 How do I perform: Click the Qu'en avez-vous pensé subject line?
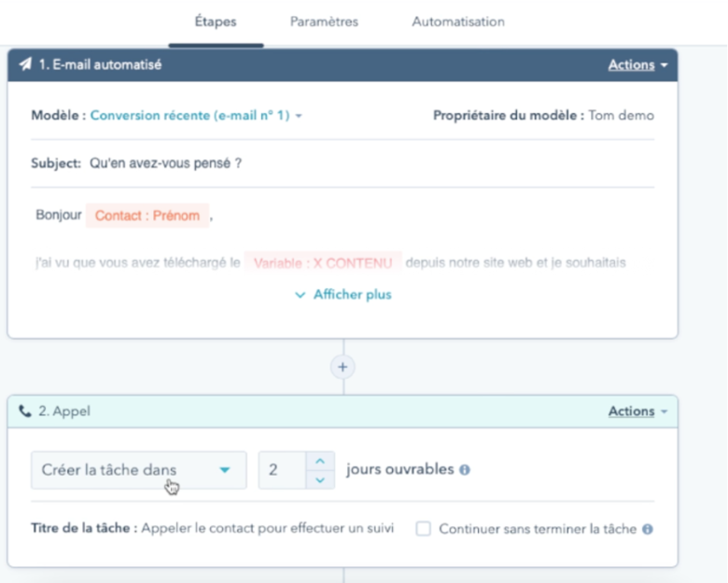pos(166,163)
